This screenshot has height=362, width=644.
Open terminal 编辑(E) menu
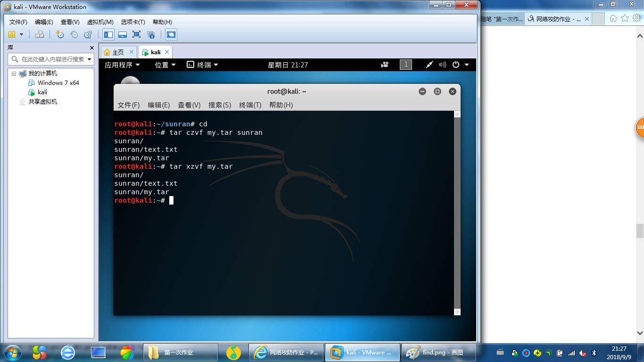159,105
